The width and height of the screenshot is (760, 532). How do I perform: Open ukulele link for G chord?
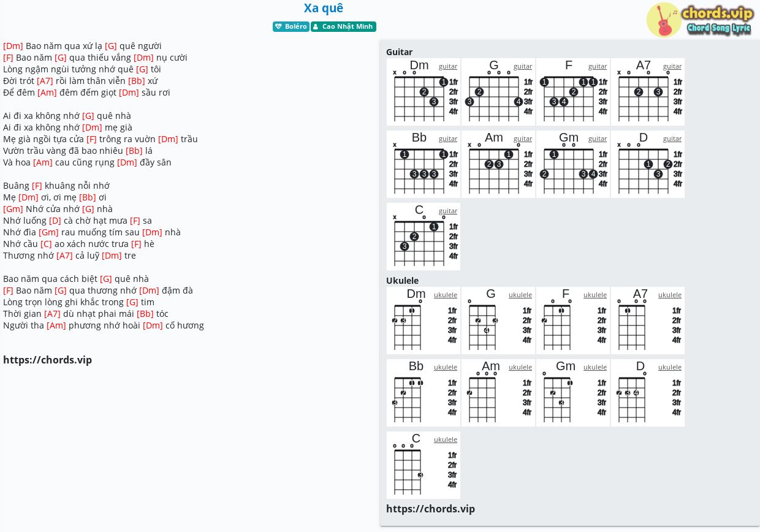(520, 295)
